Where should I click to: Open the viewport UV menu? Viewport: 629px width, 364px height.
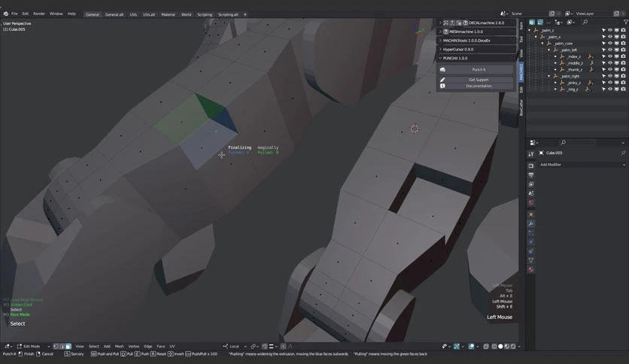(172, 347)
